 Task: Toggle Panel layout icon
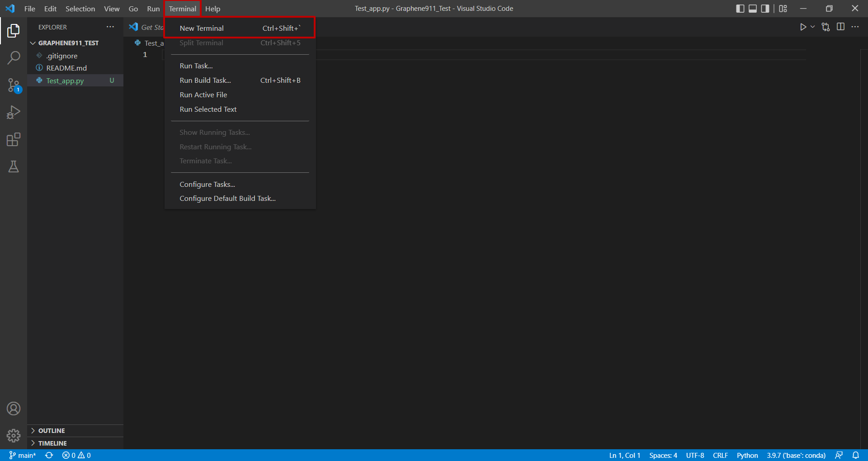coord(753,9)
